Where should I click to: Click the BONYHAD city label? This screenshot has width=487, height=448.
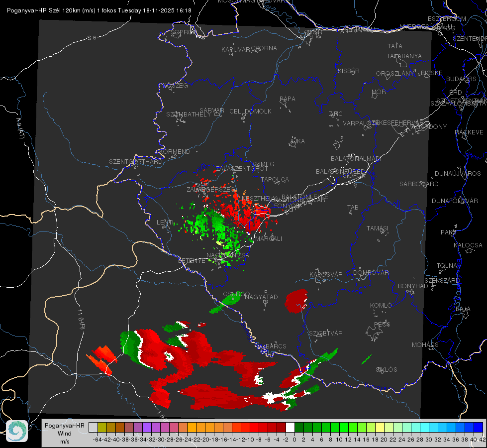pyautogui.click(x=413, y=286)
